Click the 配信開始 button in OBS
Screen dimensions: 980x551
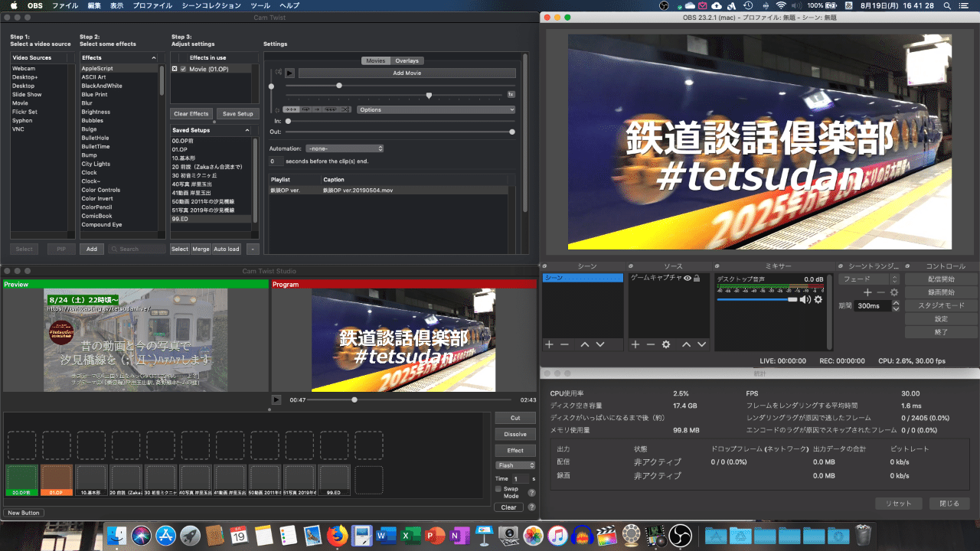click(x=941, y=279)
